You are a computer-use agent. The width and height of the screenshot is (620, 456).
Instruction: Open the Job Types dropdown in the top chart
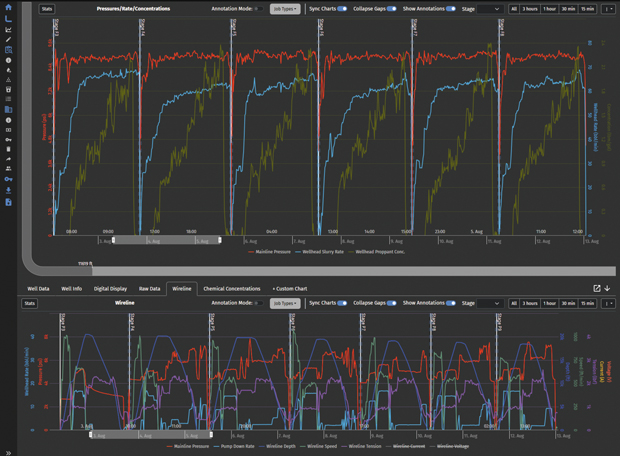[285, 8]
